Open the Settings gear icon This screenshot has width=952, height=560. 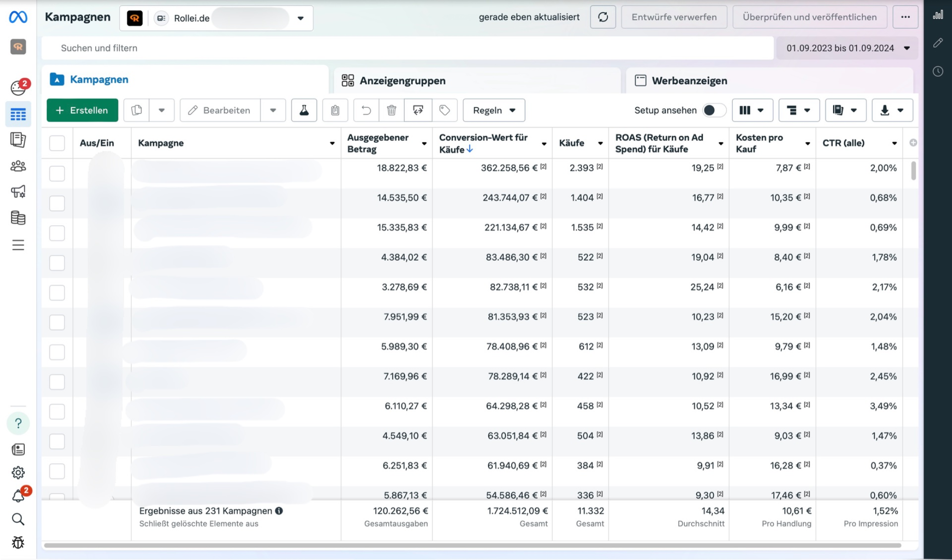coord(18,473)
